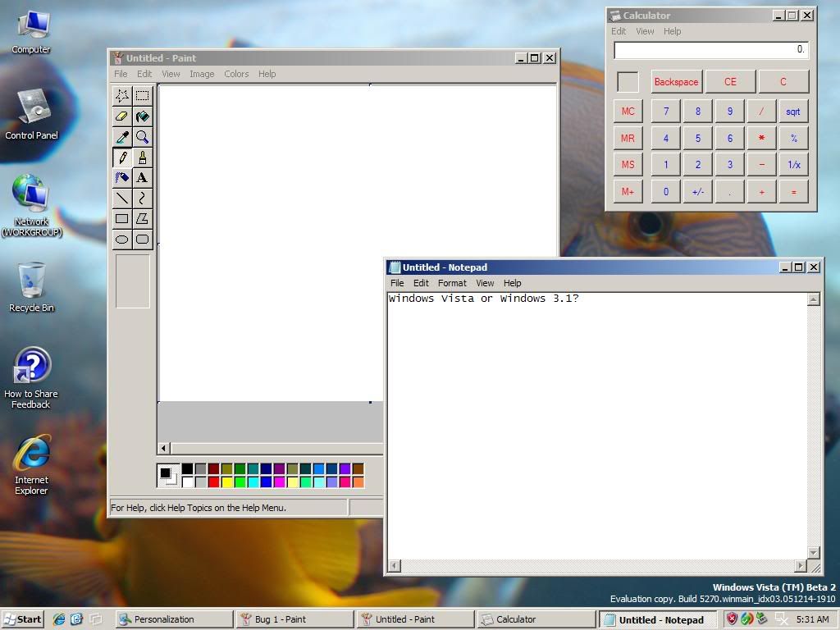Open the Computer desktop icon
The image size is (840, 630).
coord(31,33)
